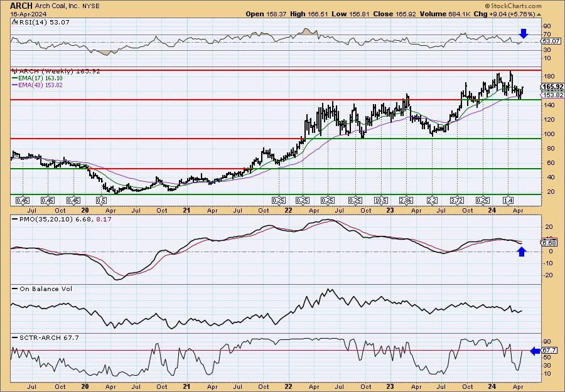The width and height of the screenshot is (565, 392).
Task: Click the 165.92 price tag on right axis
Action: [x=552, y=87]
